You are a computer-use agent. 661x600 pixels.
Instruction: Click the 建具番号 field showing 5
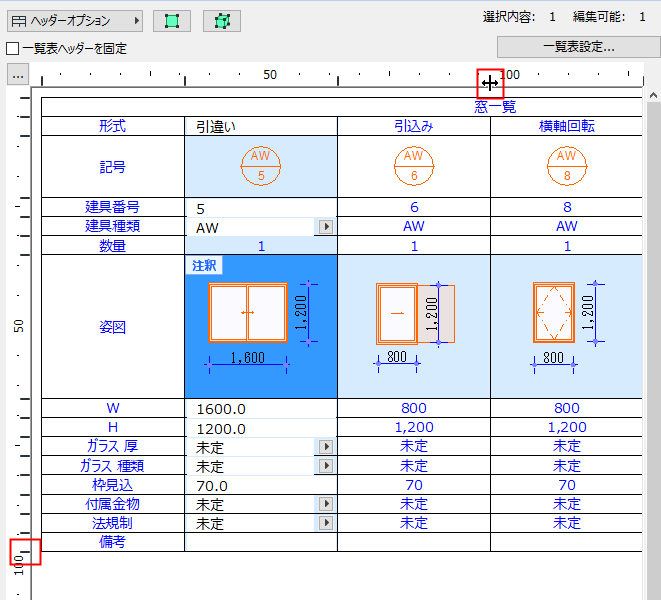click(261, 208)
